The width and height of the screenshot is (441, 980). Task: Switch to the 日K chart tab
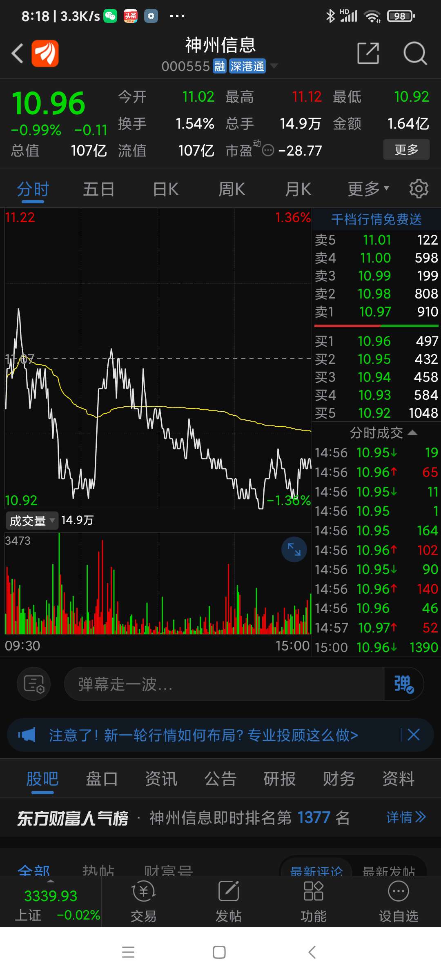[x=166, y=189]
